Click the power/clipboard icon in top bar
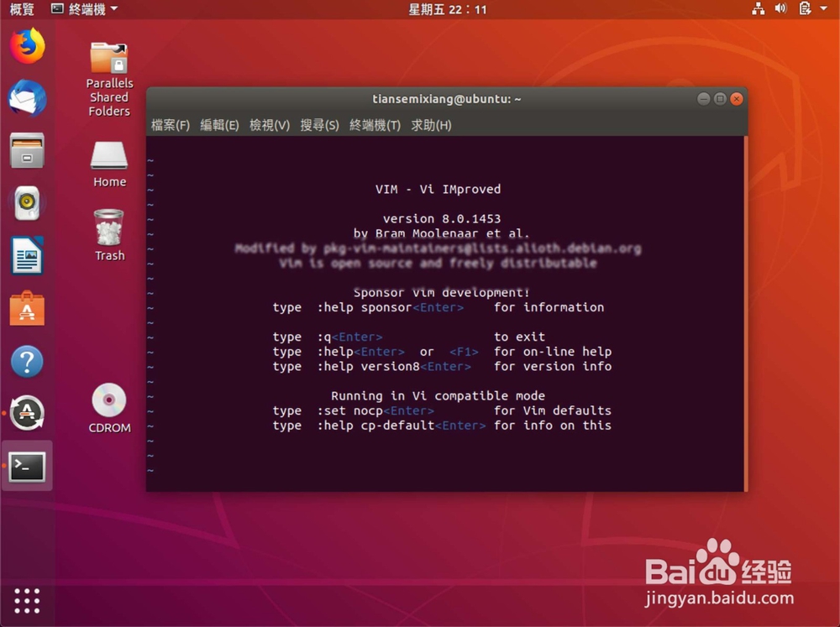Screen dimensions: 840x627 coord(805,8)
